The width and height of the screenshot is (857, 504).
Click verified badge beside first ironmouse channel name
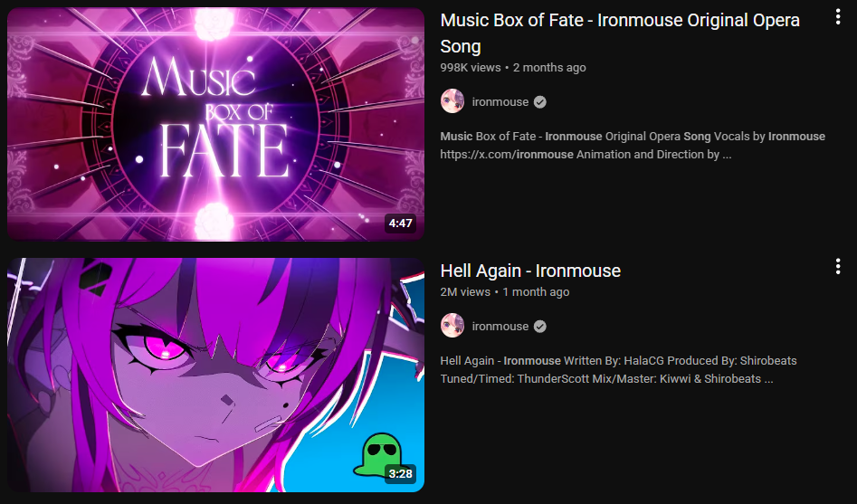pyautogui.click(x=540, y=102)
